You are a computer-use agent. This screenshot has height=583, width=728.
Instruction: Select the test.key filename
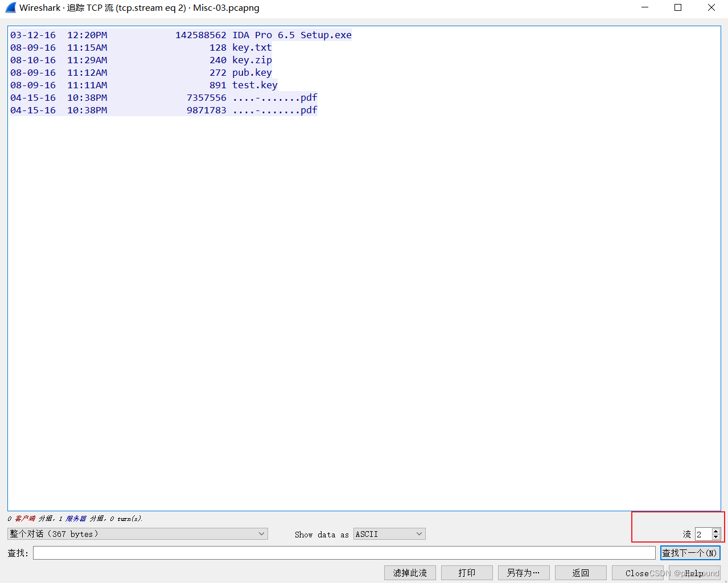point(255,85)
